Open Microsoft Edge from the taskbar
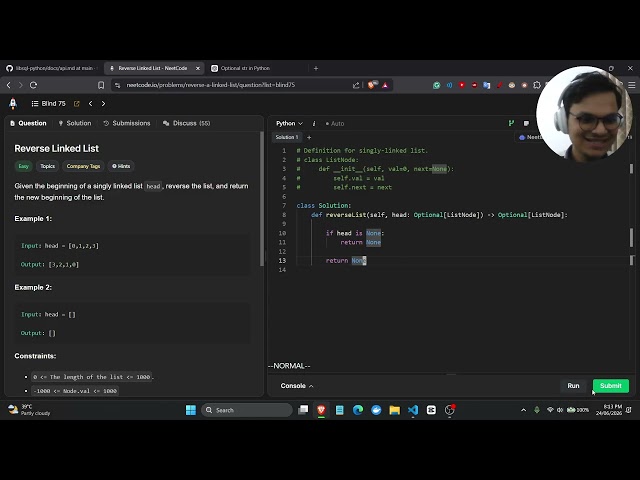 pos(358,410)
